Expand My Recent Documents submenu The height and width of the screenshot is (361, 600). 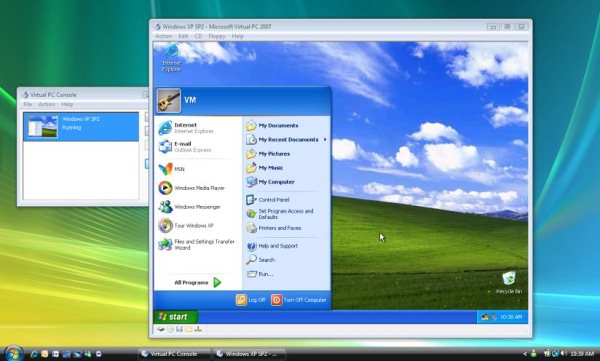[x=286, y=139]
